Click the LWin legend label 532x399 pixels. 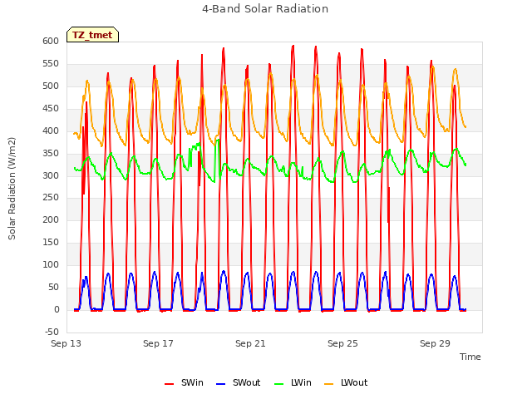tap(301, 382)
